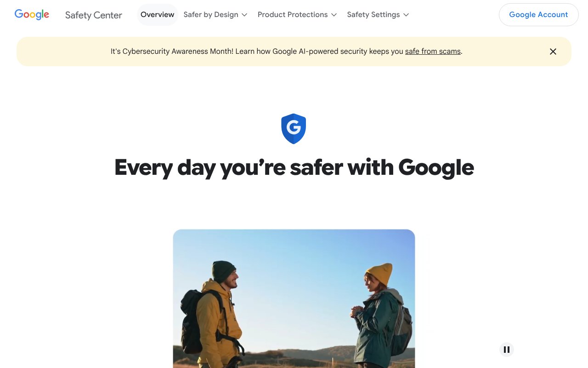
Task: Open the Safety Center home title
Action: (94, 15)
